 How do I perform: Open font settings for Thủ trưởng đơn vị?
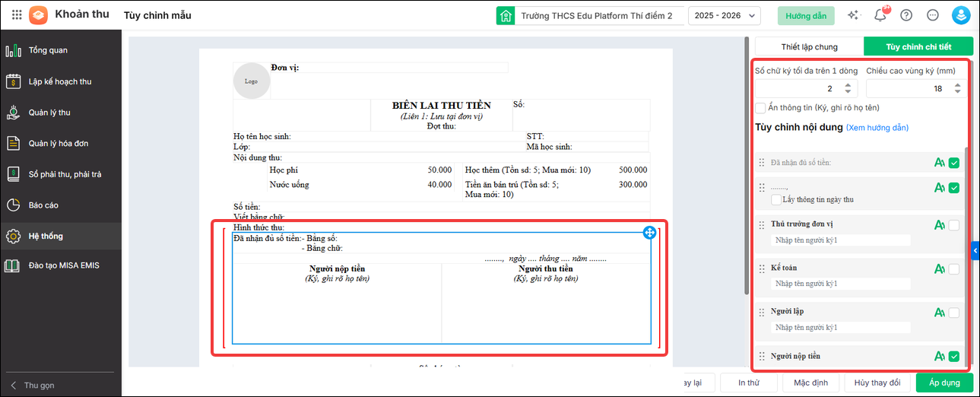pos(940,225)
